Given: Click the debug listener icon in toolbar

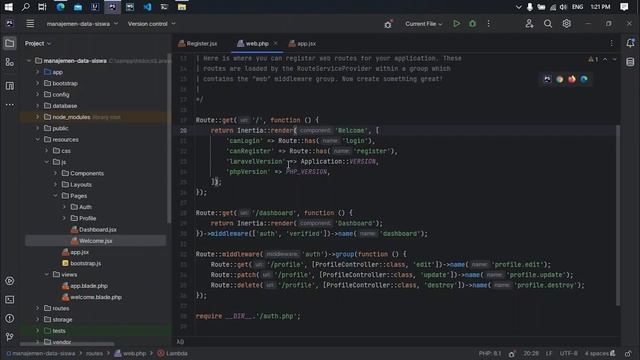Looking at the screenshot, I should [x=388, y=24].
